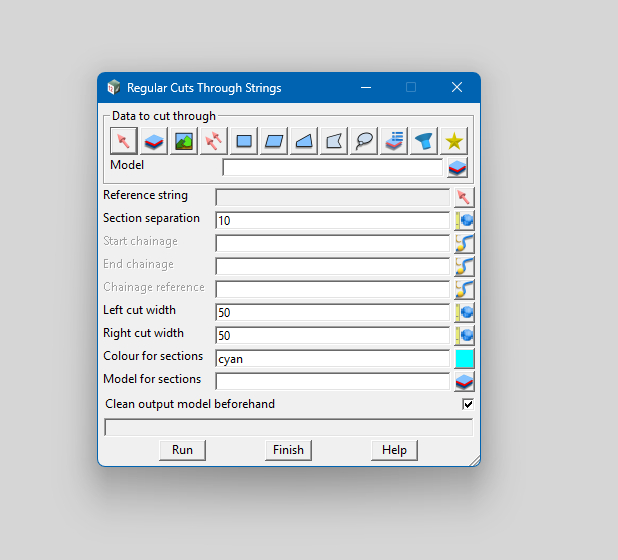Select the string pick arrow data source
This screenshot has width=618, height=560.
[122, 141]
